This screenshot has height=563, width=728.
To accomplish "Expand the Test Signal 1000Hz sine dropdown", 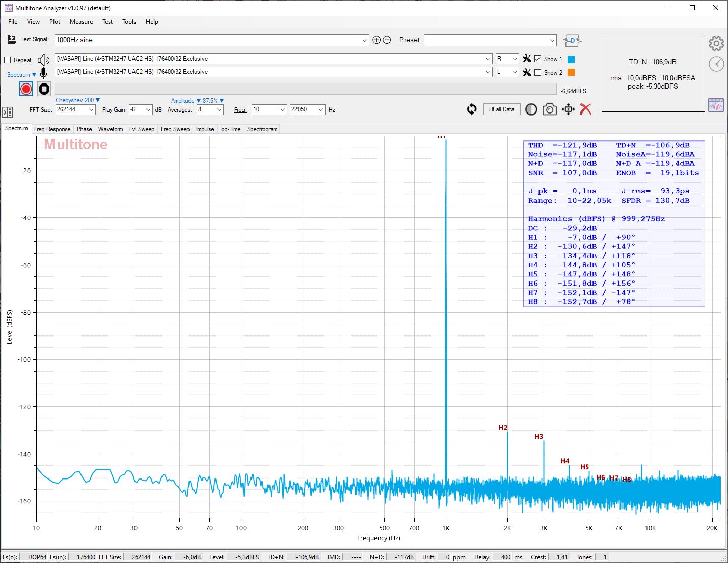I will pos(365,40).
